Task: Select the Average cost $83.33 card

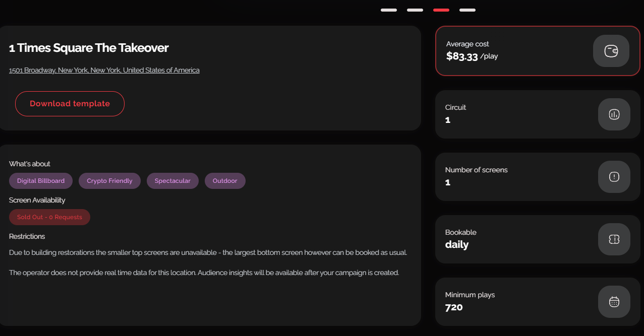Action: tap(538, 51)
